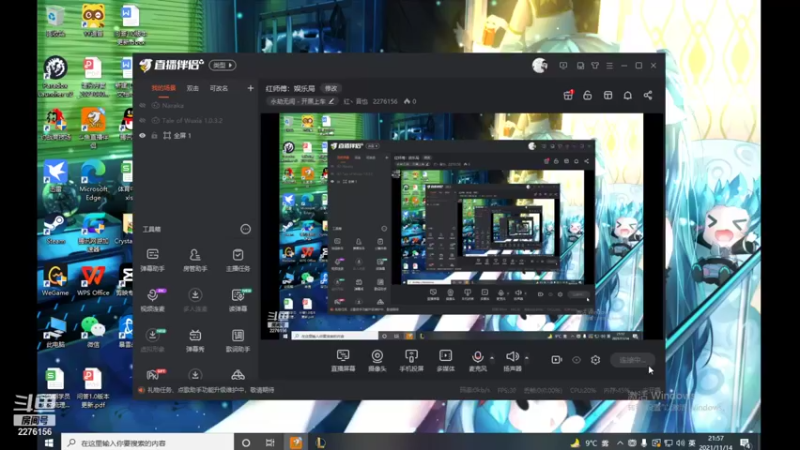Add a 直播屏幕 screen capture source
800x450 pixels.
point(343,360)
